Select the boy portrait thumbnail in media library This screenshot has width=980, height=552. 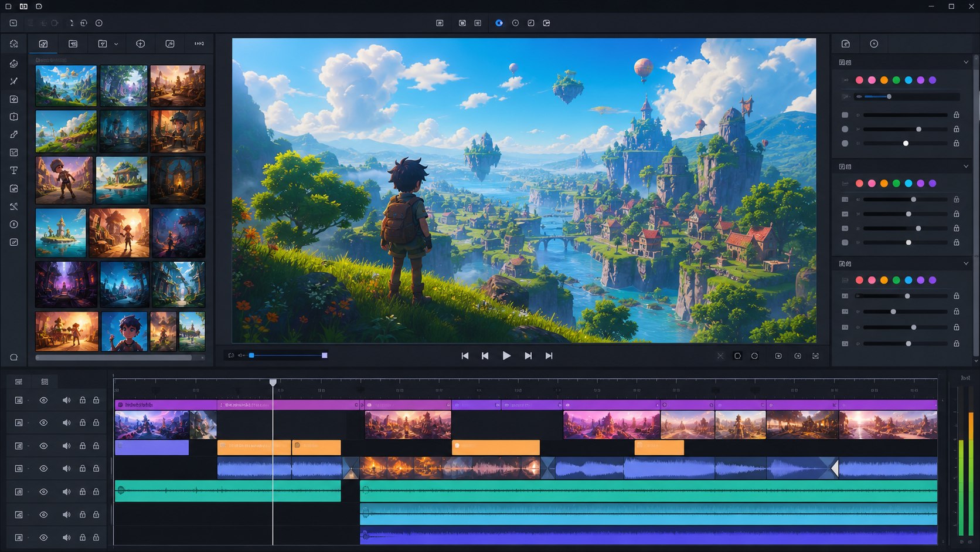[x=124, y=331]
